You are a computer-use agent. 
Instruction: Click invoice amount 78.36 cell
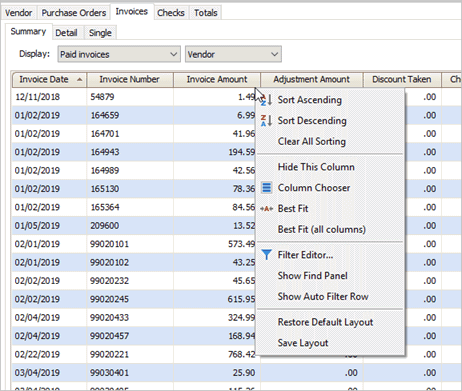[215, 189]
